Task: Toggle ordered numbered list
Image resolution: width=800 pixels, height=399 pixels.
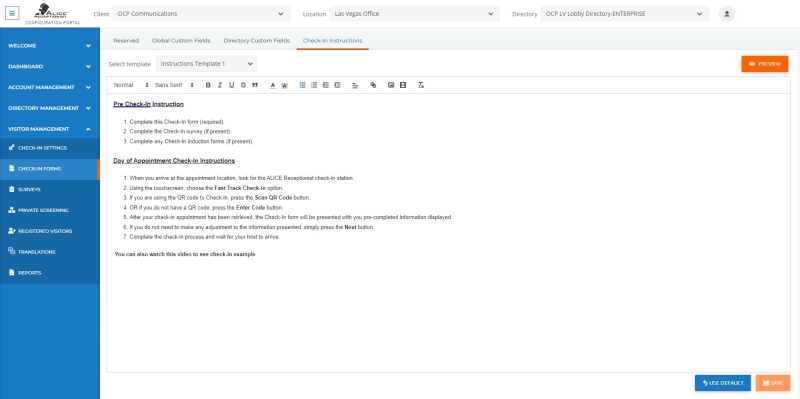Action: (303, 85)
